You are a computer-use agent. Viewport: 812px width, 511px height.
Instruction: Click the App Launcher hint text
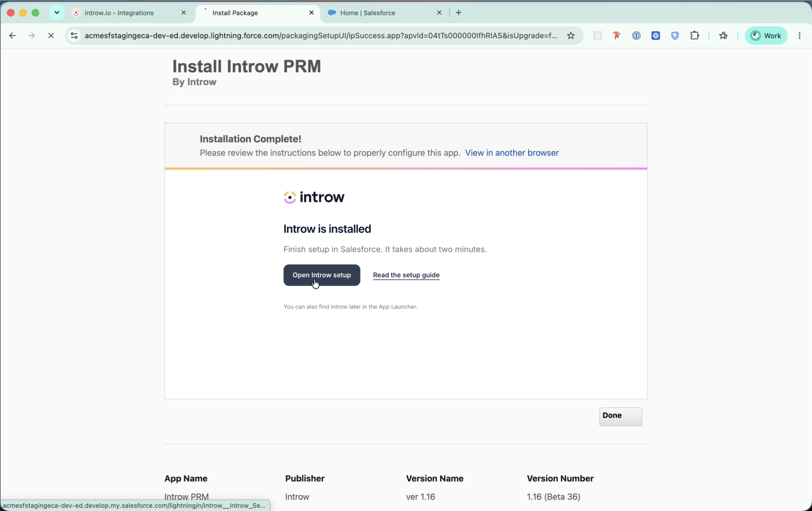[350, 307]
